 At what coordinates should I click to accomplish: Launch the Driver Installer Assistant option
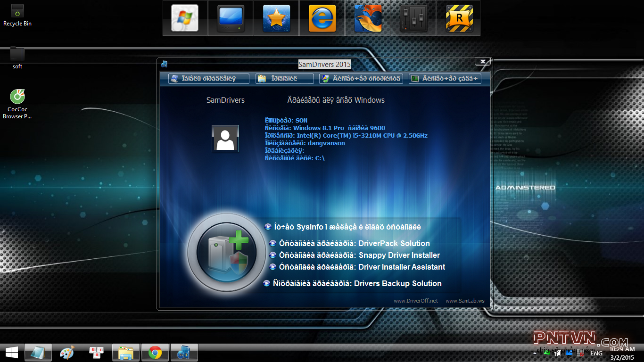click(357, 267)
